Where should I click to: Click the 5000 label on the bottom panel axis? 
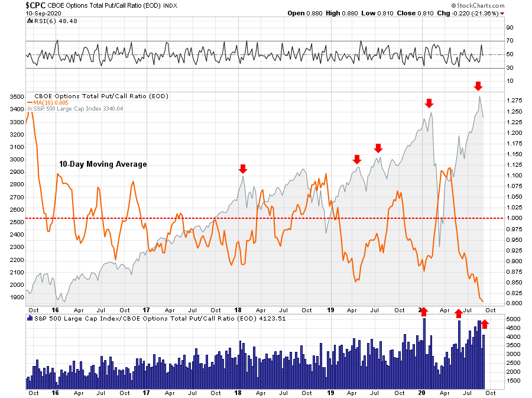(513, 319)
